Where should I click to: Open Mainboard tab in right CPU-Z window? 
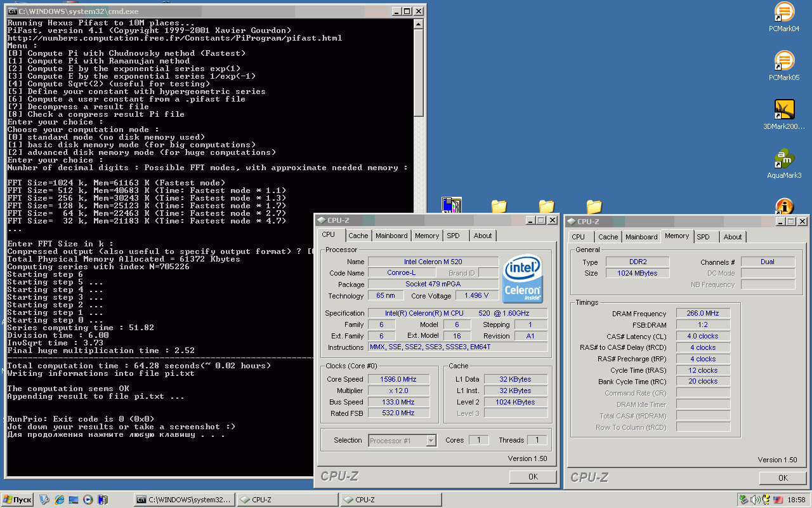pos(641,237)
